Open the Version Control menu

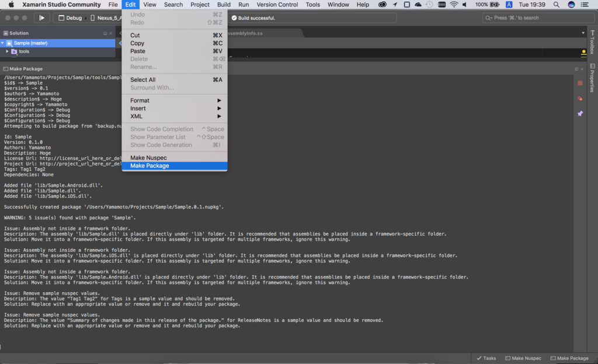[277, 5]
